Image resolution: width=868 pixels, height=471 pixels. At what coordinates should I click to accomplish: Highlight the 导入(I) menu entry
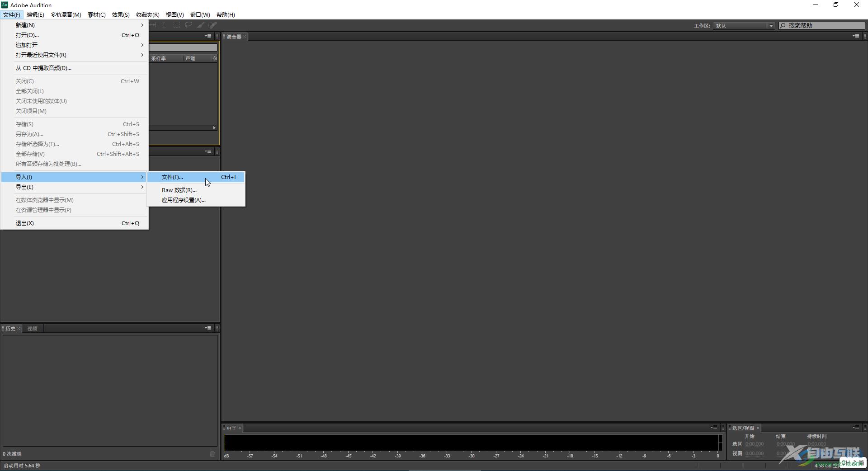[74, 177]
